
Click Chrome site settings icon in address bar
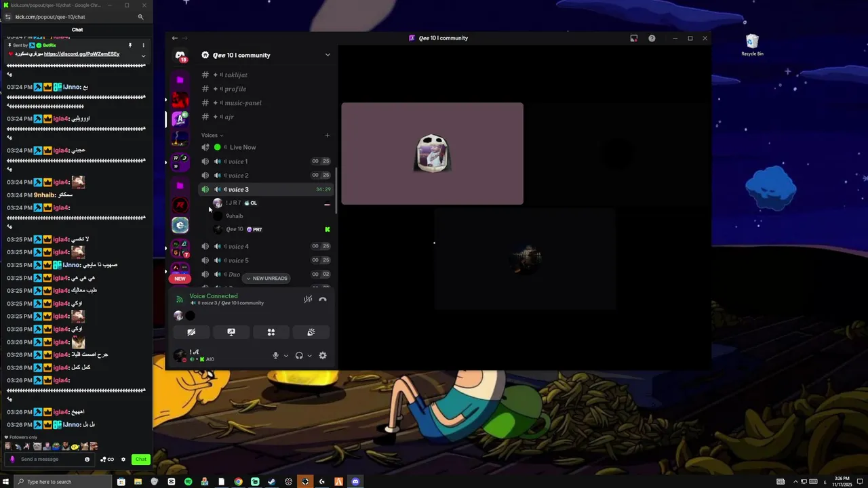point(8,17)
